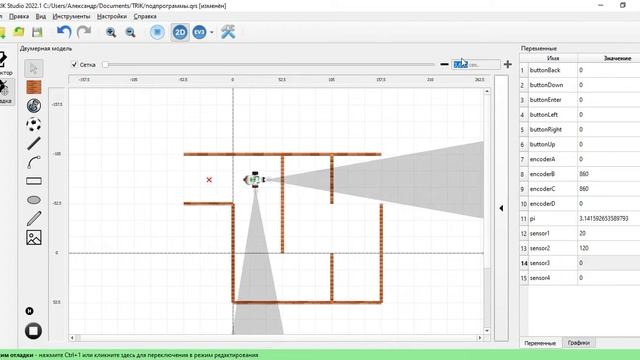Open dropdown arrow next to EV3 icon
The height and width of the screenshot is (360, 640).
tap(211, 32)
